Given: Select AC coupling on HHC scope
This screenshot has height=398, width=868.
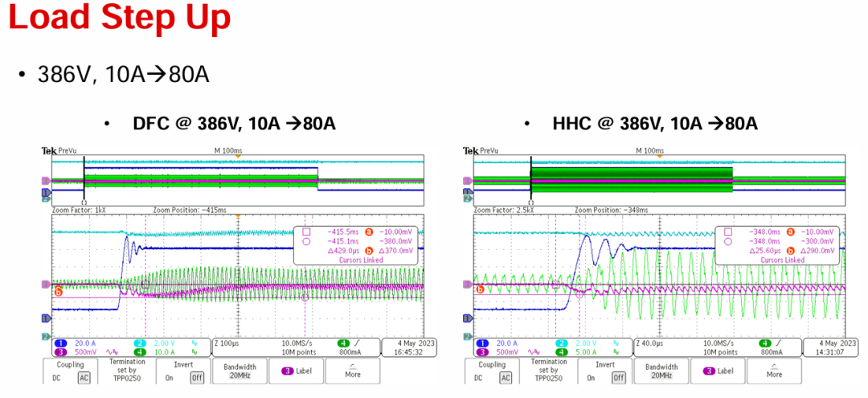Looking at the screenshot, I should [x=505, y=378].
